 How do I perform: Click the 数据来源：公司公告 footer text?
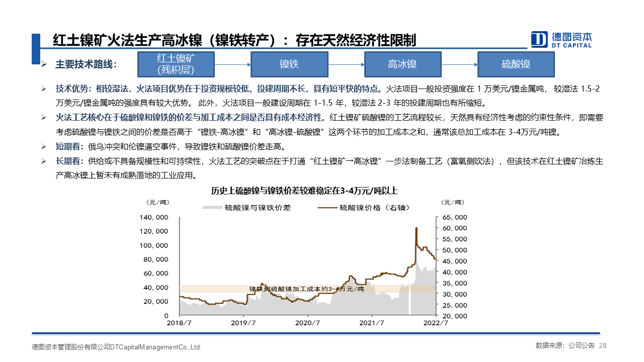point(565,346)
